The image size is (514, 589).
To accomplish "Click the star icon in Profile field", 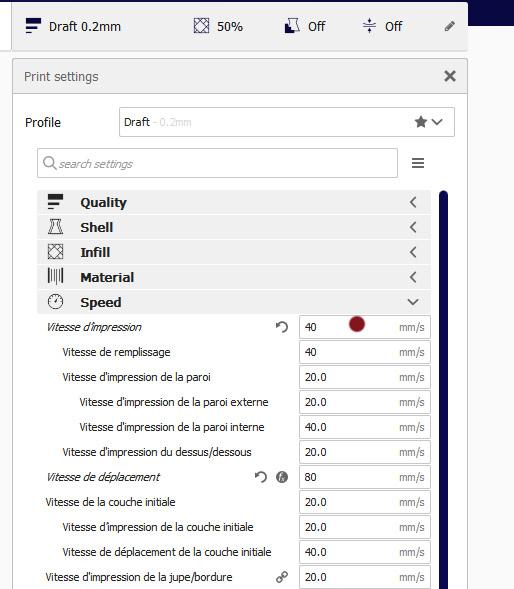I will tap(421, 122).
